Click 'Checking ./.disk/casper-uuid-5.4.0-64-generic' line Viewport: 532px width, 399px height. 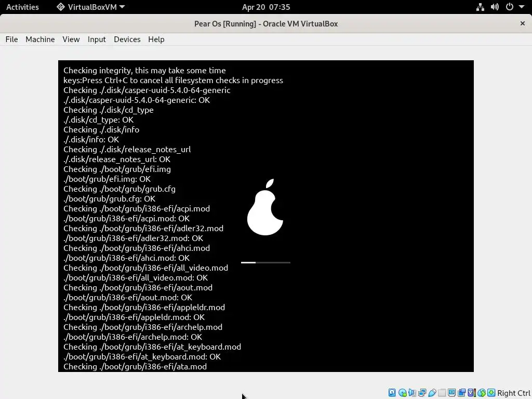pos(147,90)
